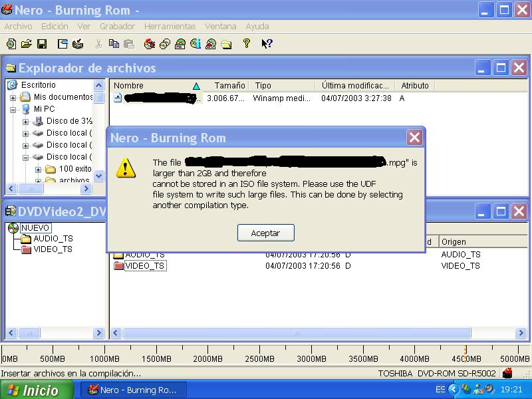Sort files by the Nombre column header
The width and height of the screenshot is (532, 399).
158,86
